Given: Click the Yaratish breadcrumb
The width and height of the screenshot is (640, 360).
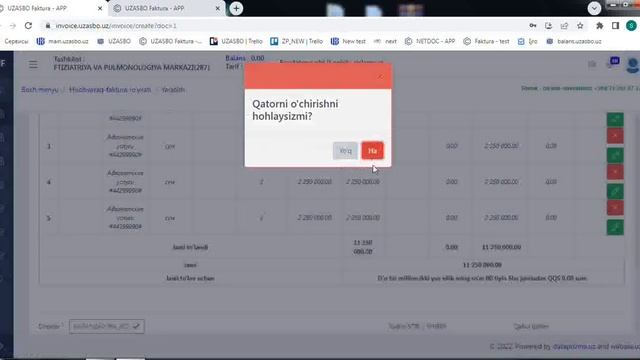Looking at the screenshot, I should [x=173, y=89].
